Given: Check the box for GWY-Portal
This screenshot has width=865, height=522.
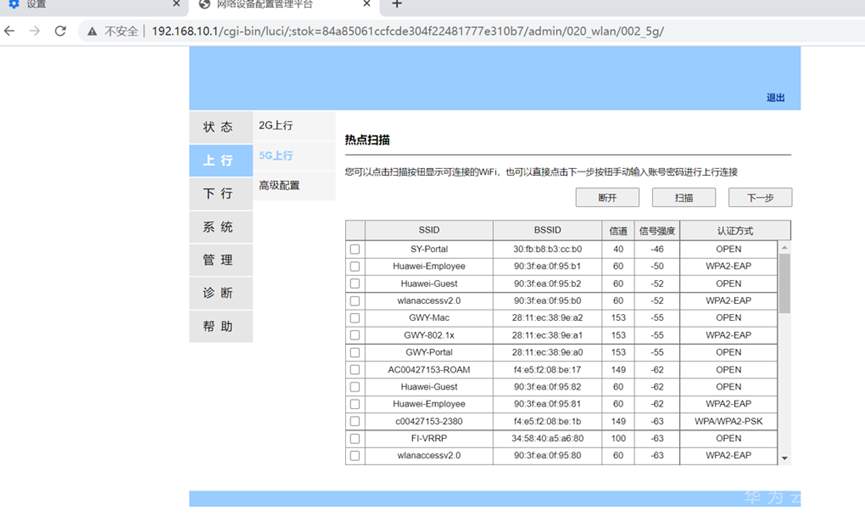Looking at the screenshot, I should click(x=355, y=353).
